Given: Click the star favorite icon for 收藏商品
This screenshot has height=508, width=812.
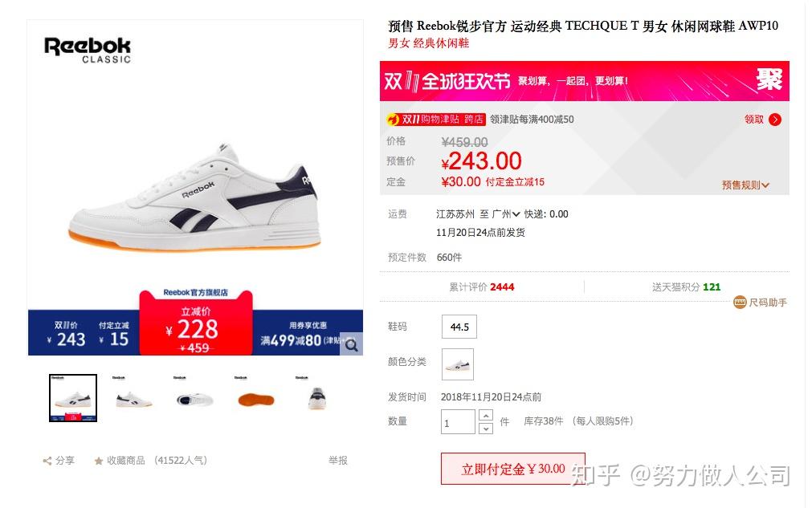Looking at the screenshot, I should coord(99,461).
